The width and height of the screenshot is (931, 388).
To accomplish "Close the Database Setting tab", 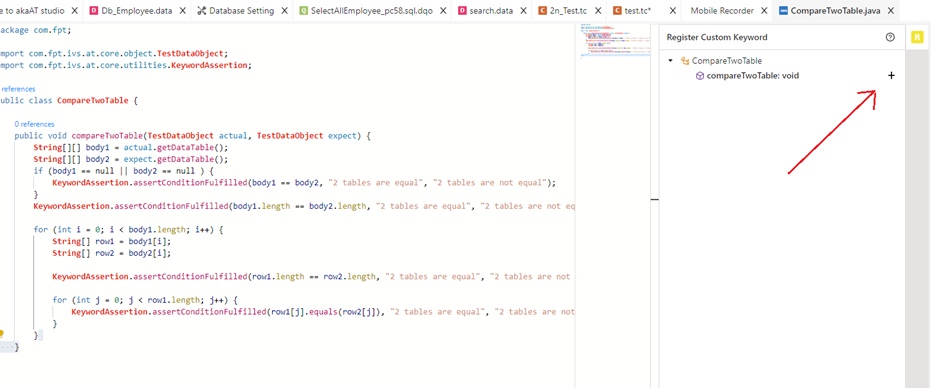I will point(284,11).
